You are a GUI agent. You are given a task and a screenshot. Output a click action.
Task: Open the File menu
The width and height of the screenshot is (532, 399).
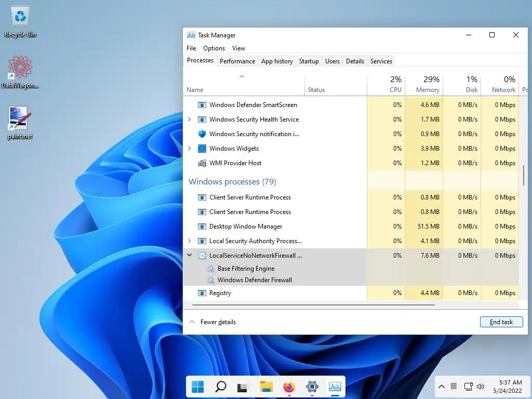tap(191, 48)
